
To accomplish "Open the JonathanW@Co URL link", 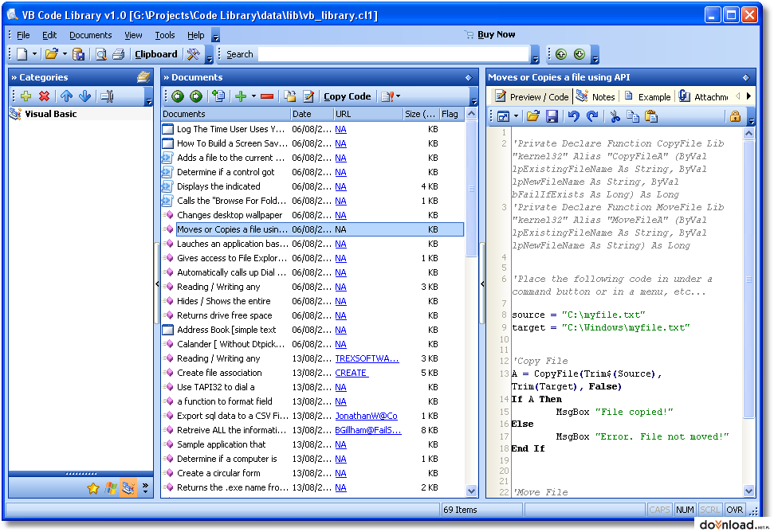I will pos(366,416).
